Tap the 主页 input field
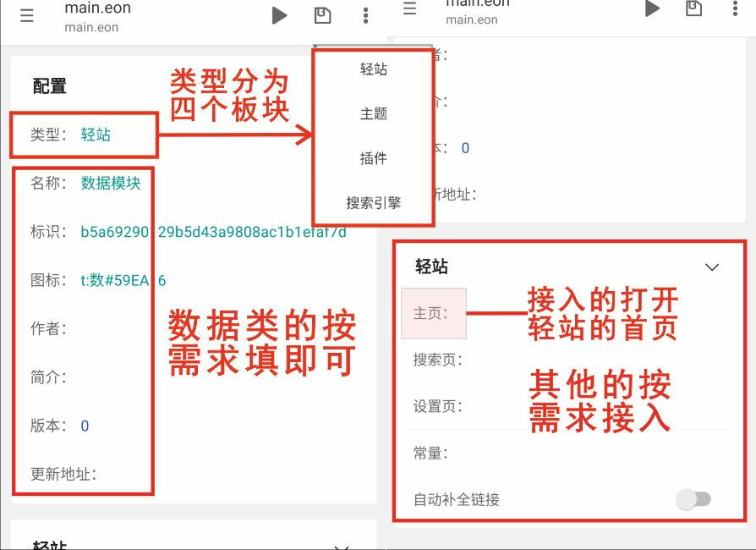The height and width of the screenshot is (550, 756). 434,312
